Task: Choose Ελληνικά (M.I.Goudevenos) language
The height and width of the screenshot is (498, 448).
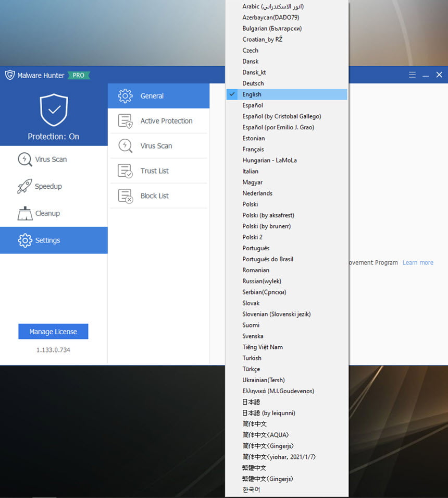Action: pos(287,391)
